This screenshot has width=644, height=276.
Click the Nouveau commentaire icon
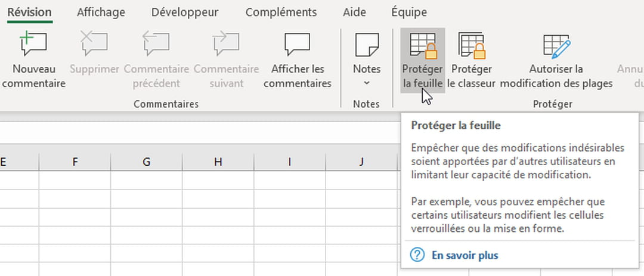pos(33,44)
